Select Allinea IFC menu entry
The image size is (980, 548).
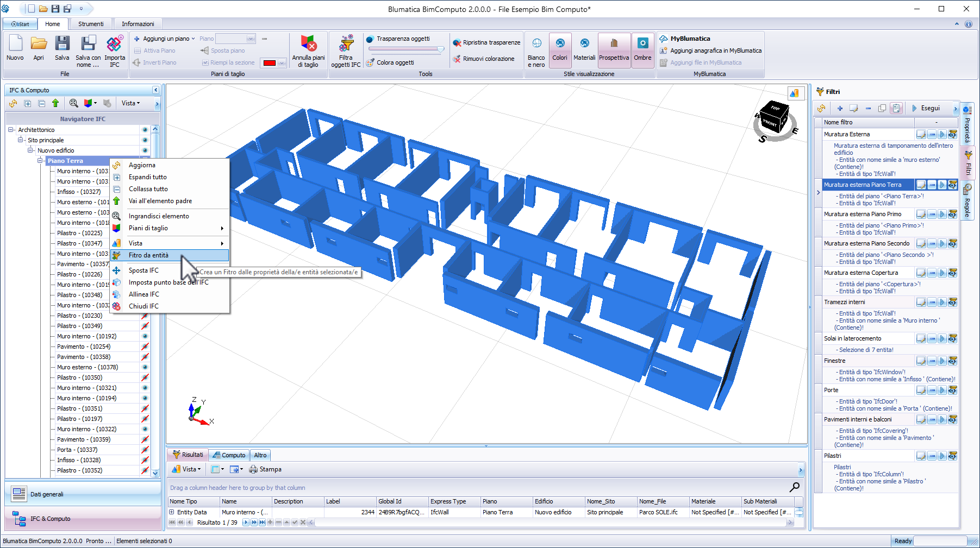point(170,294)
